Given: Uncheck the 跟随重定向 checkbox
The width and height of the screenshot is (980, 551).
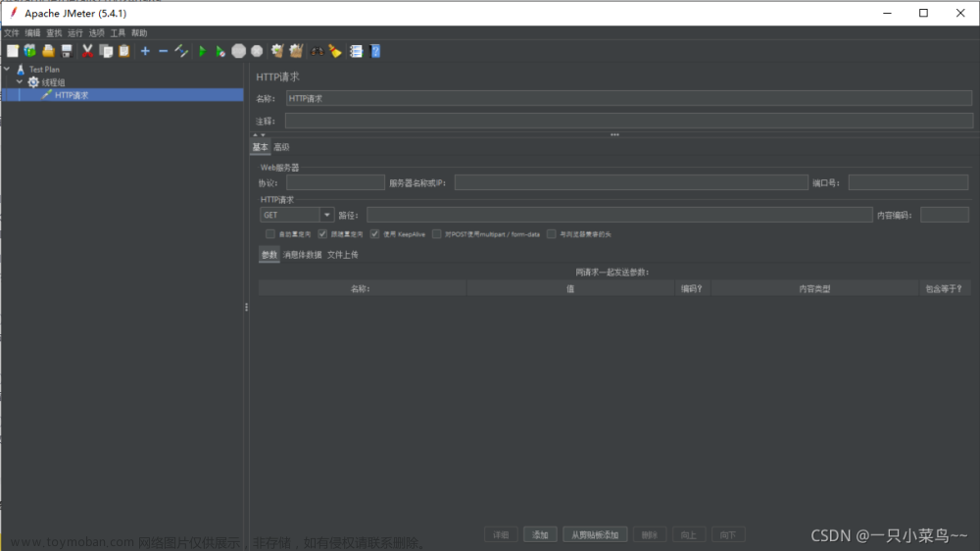Looking at the screenshot, I should (x=322, y=234).
